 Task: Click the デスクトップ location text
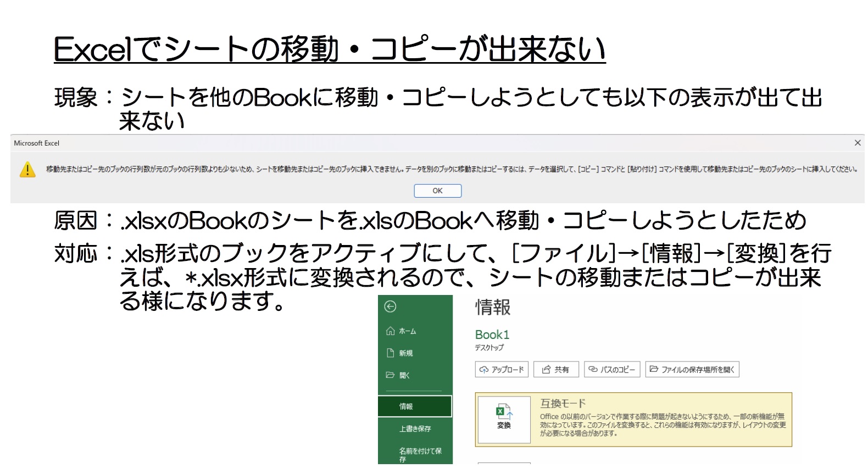click(489, 348)
